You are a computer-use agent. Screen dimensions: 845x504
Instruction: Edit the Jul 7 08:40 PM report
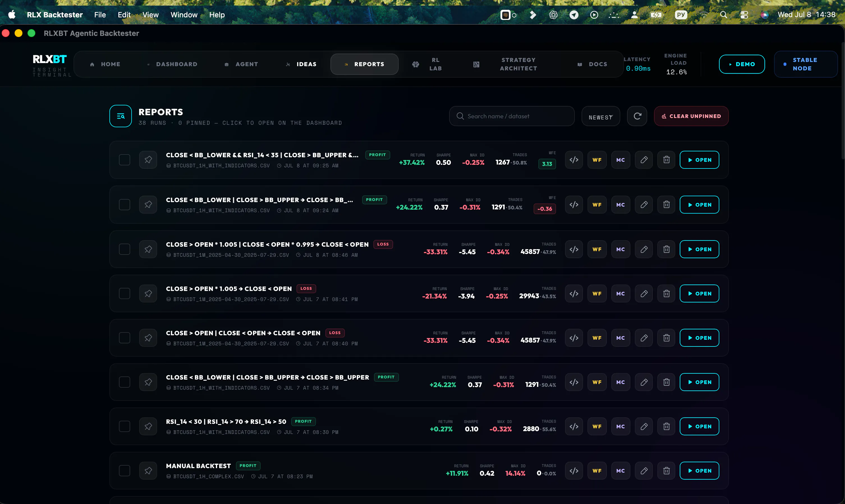coord(644,338)
